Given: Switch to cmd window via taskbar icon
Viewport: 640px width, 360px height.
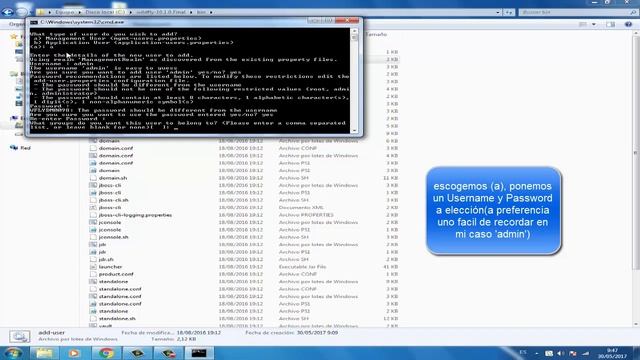Looking at the screenshot, I should 199,353.
